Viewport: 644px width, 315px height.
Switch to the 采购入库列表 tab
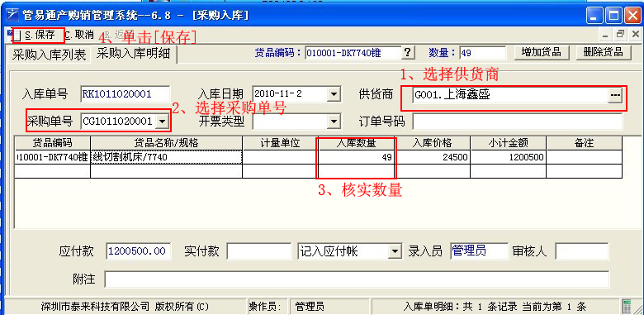pyautogui.click(x=49, y=55)
